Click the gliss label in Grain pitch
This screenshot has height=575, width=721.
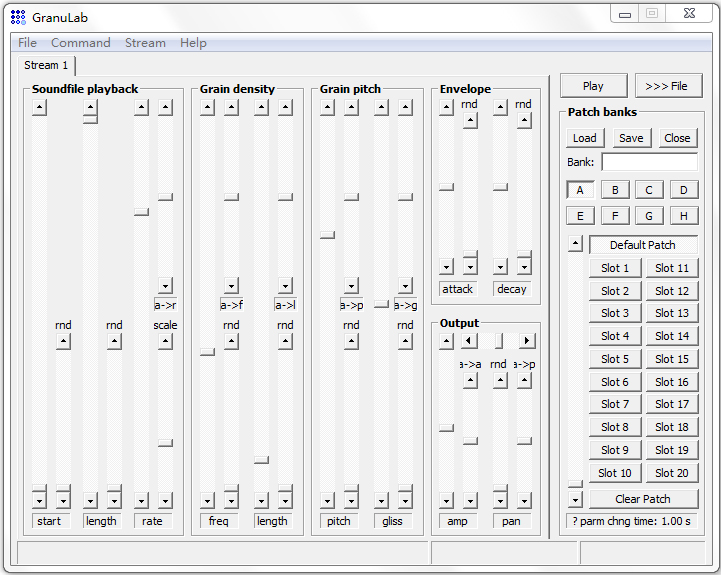tap(393, 521)
